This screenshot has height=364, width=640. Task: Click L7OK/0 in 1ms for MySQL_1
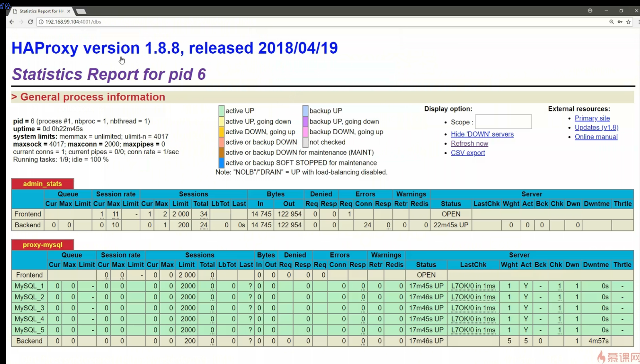[473, 286]
